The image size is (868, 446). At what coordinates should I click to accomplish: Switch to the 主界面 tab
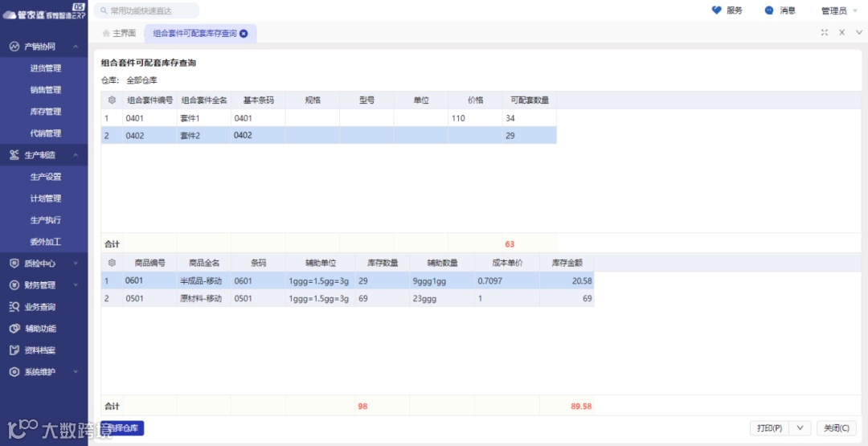tap(119, 33)
